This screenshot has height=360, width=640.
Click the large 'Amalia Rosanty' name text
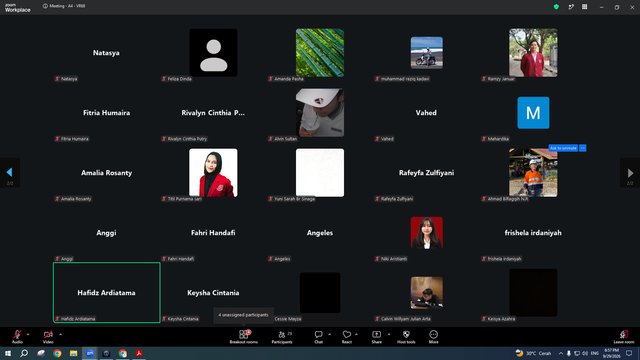pyautogui.click(x=107, y=173)
